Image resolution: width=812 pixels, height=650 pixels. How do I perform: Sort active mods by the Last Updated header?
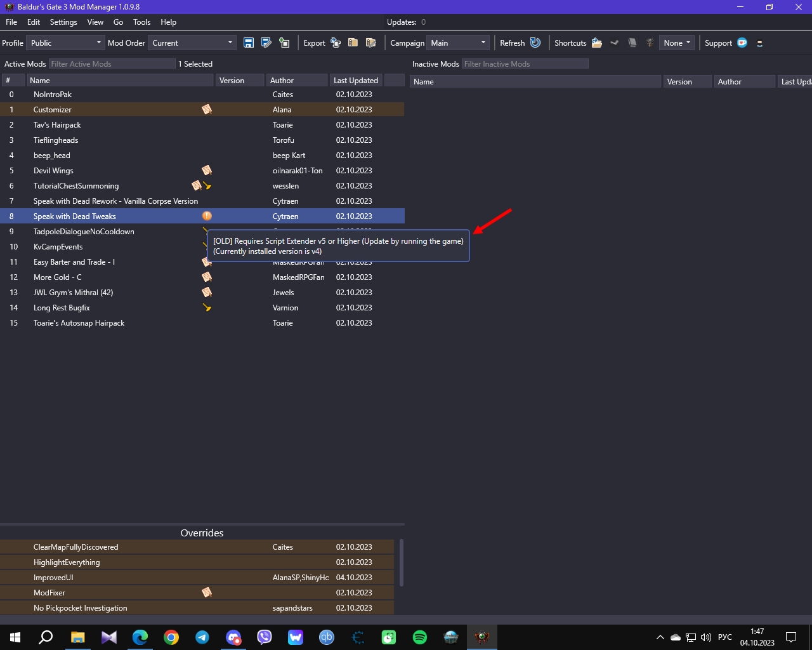pyautogui.click(x=356, y=81)
